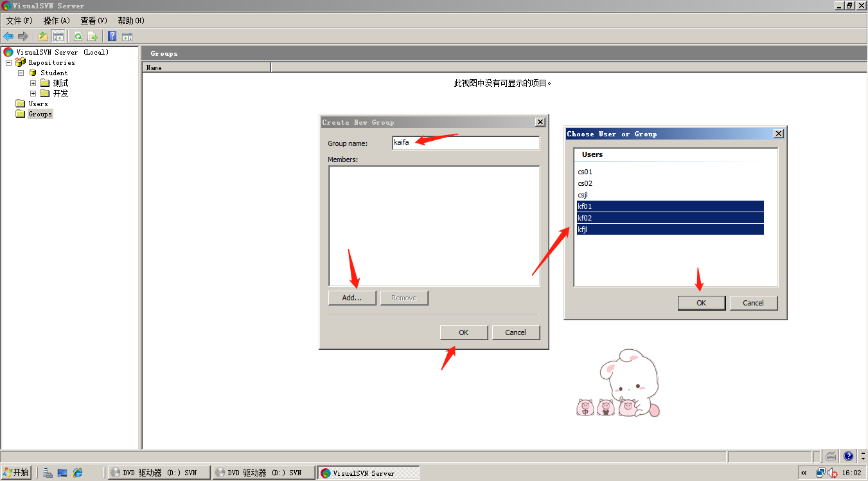Expand hidden tray icons chevron

point(804,473)
